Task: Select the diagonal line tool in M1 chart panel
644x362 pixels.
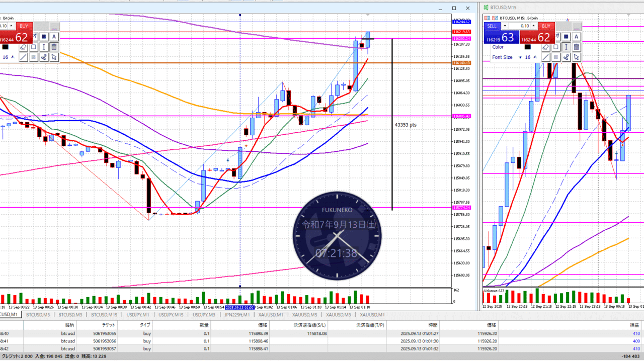Action: 23,57
